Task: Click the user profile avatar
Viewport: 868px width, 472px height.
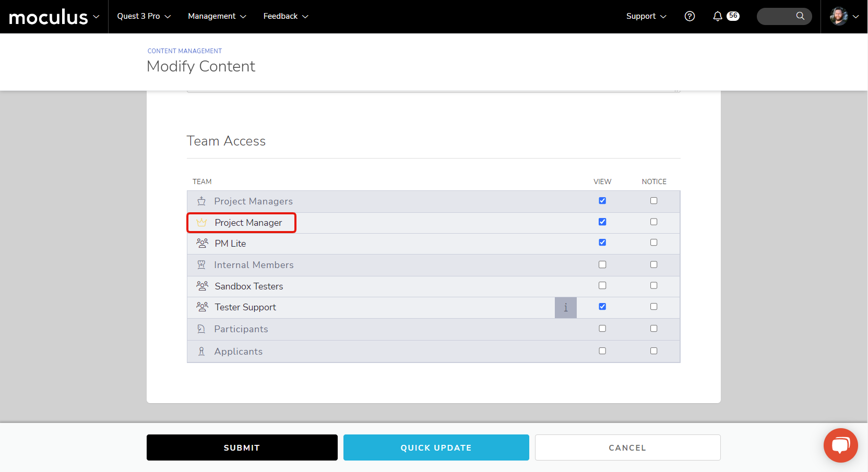Action: (839, 16)
